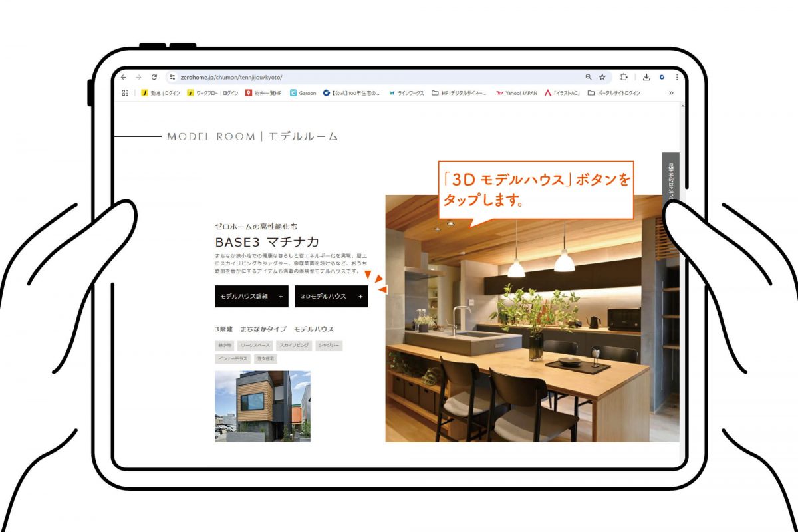Click the 3Dモデルハウス button
The image size is (798, 532).
331,297
